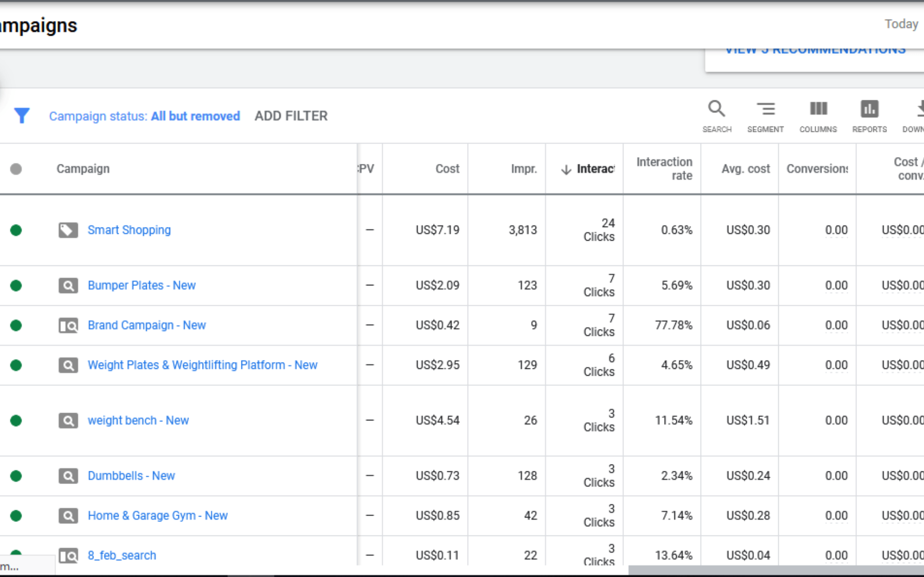The height and width of the screenshot is (577, 924).
Task: Toggle status dot for weight bench campaign
Action: (16, 421)
